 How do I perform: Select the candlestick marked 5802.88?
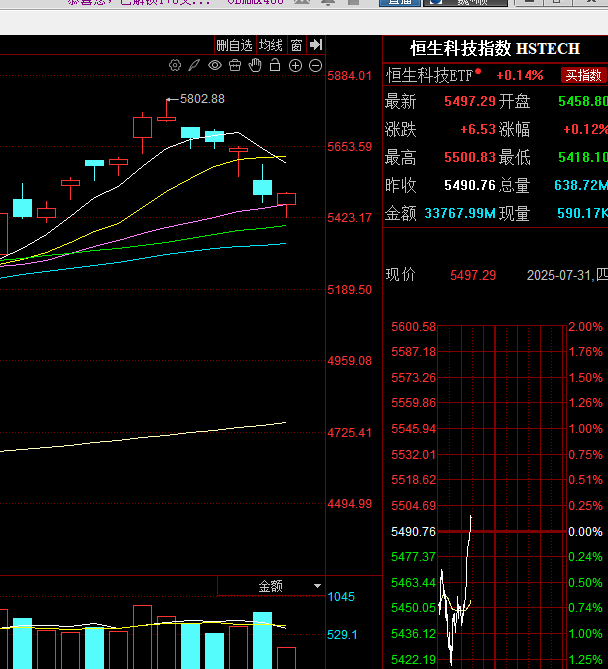click(x=166, y=119)
